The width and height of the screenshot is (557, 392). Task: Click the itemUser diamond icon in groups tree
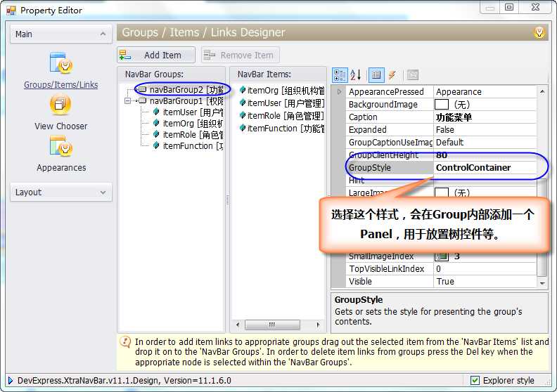pyautogui.click(x=156, y=112)
